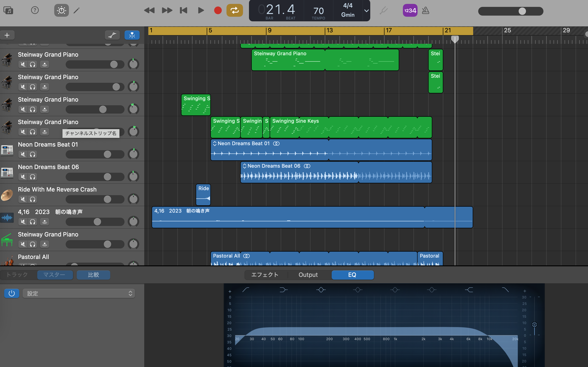
Task: Mute the Neon Dreams Beat 01 track
Action: point(23,154)
